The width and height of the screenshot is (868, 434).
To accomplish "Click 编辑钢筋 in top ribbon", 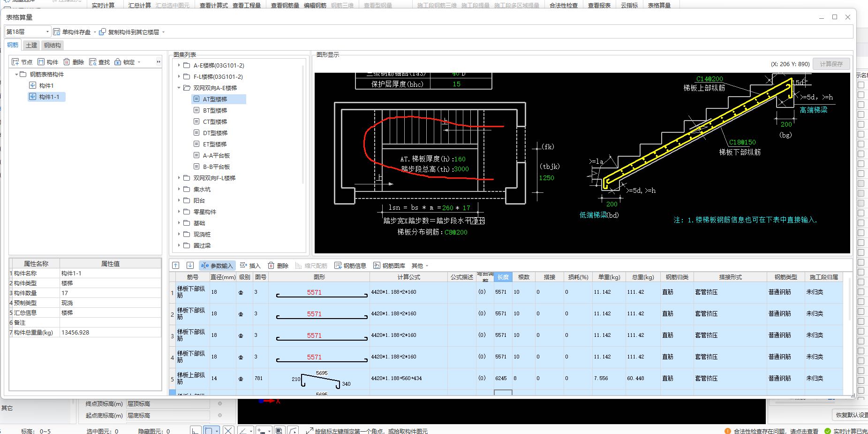I will 315,5.
